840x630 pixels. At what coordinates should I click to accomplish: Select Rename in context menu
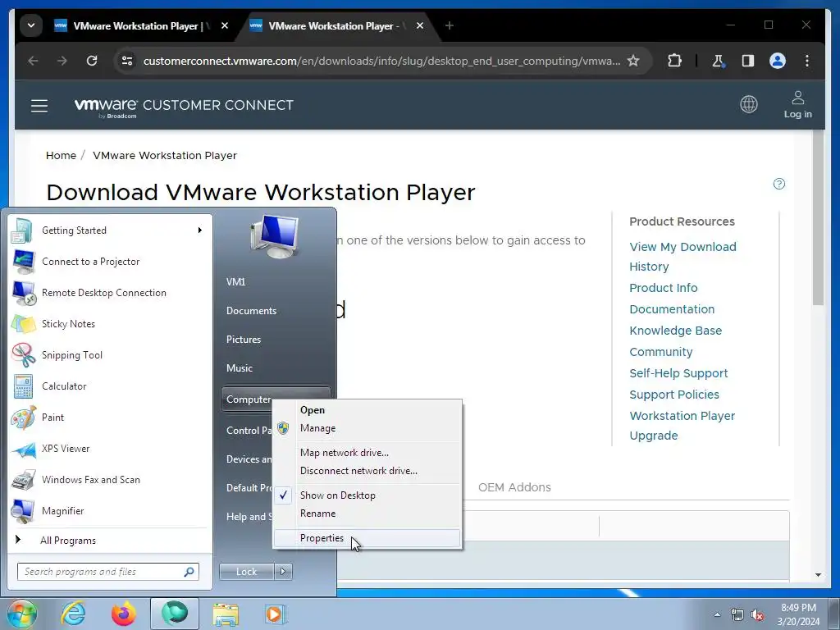367,514
